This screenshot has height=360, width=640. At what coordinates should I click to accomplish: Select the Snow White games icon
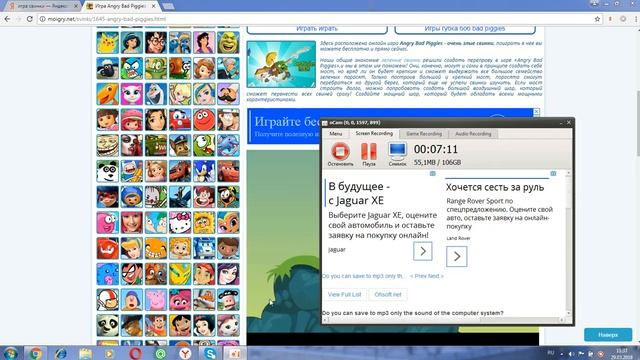(x=204, y=325)
